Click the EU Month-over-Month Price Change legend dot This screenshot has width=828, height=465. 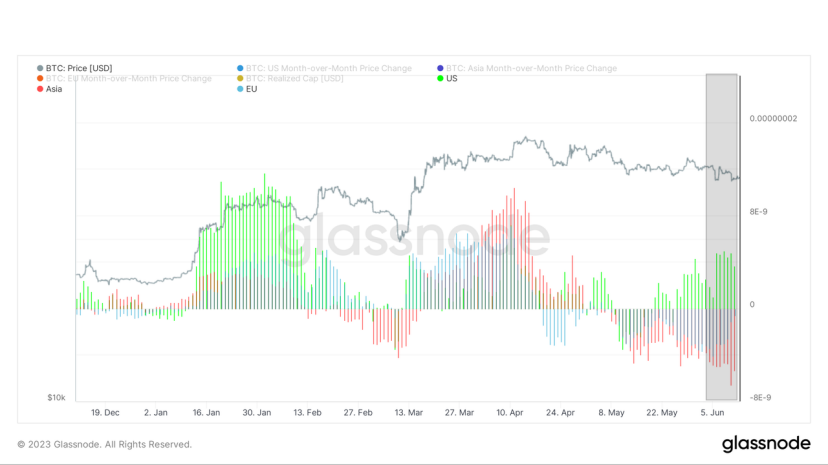click(x=39, y=78)
